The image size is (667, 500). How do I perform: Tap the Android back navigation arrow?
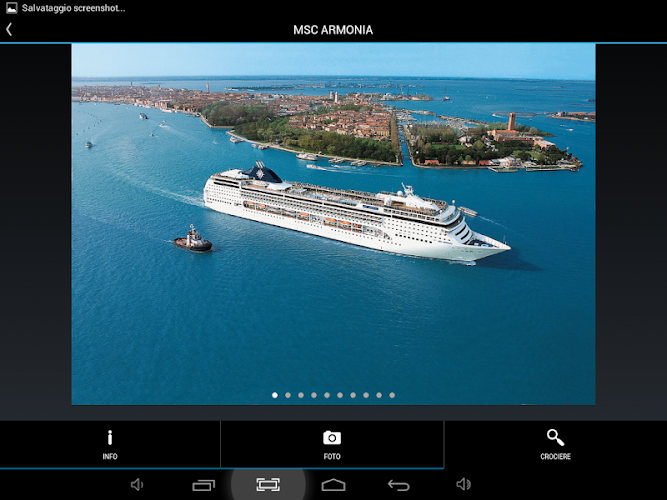399,485
